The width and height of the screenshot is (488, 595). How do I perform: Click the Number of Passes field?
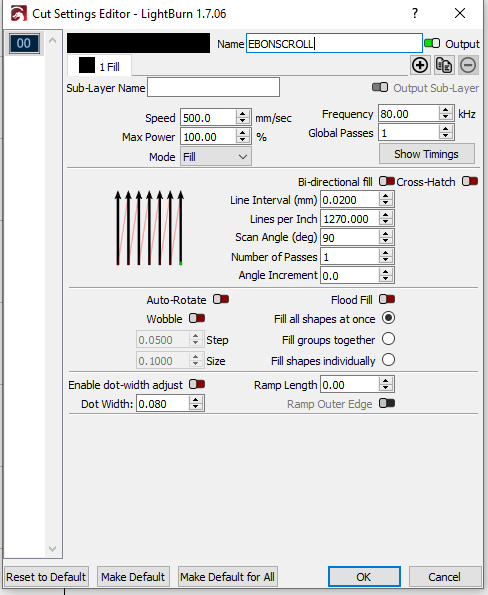(x=349, y=257)
